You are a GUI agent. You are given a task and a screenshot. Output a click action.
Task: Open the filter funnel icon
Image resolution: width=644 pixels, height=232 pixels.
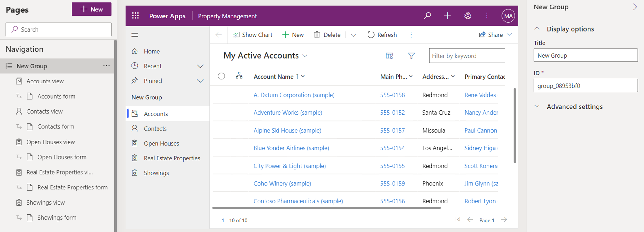pyautogui.click(x=411, y=56)
